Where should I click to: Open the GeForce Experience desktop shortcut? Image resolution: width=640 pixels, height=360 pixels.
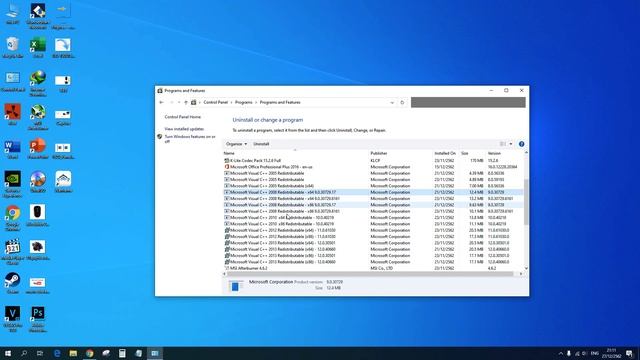[13, 184]
